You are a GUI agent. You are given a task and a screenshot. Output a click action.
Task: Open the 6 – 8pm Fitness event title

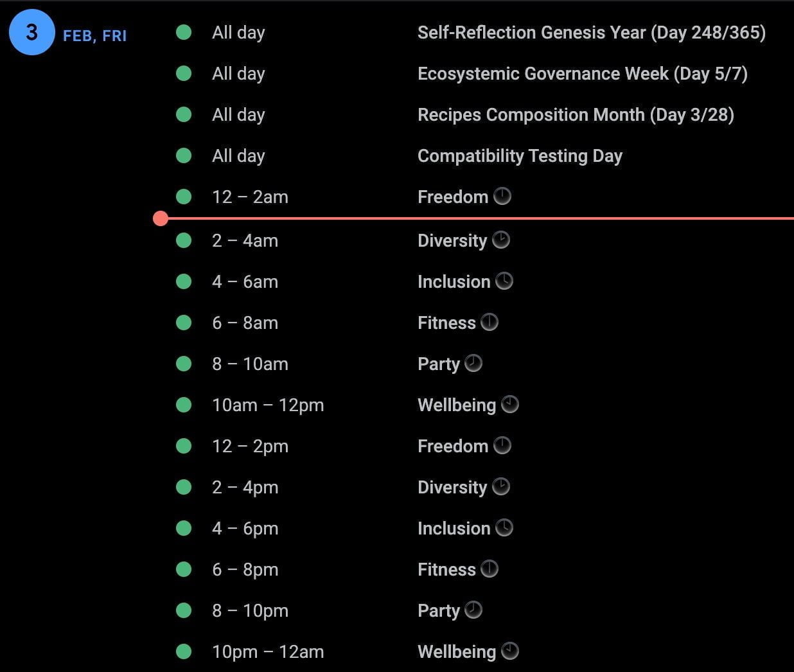coord(446,569)
